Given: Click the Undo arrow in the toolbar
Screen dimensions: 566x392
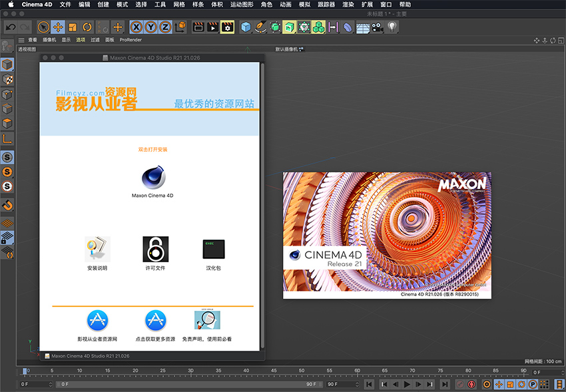Looking at the screenshot, I should pyautogui.click(x=11, y=27).
